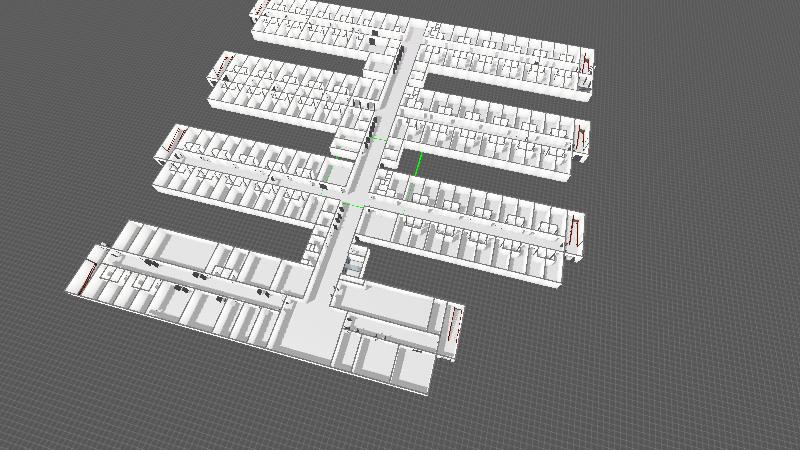Click glass elevator box beside central corridor
This screenshot has height=450, width=800.
tap(353, 266)
